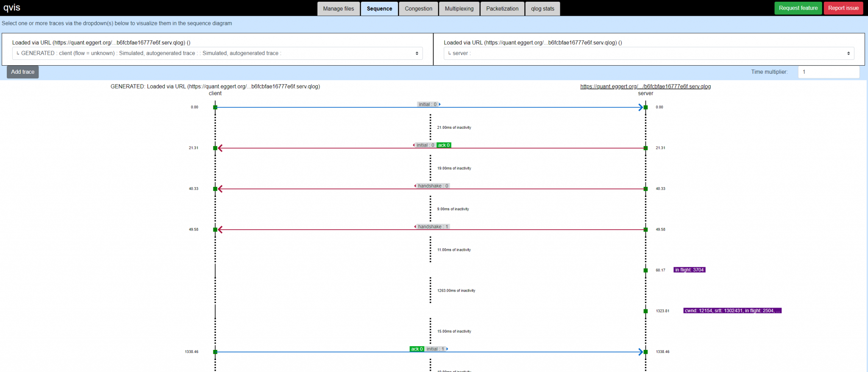Select the 'handshake : 0' packet label
This screenshot has width=868, height=372.
tap(433, 186)
